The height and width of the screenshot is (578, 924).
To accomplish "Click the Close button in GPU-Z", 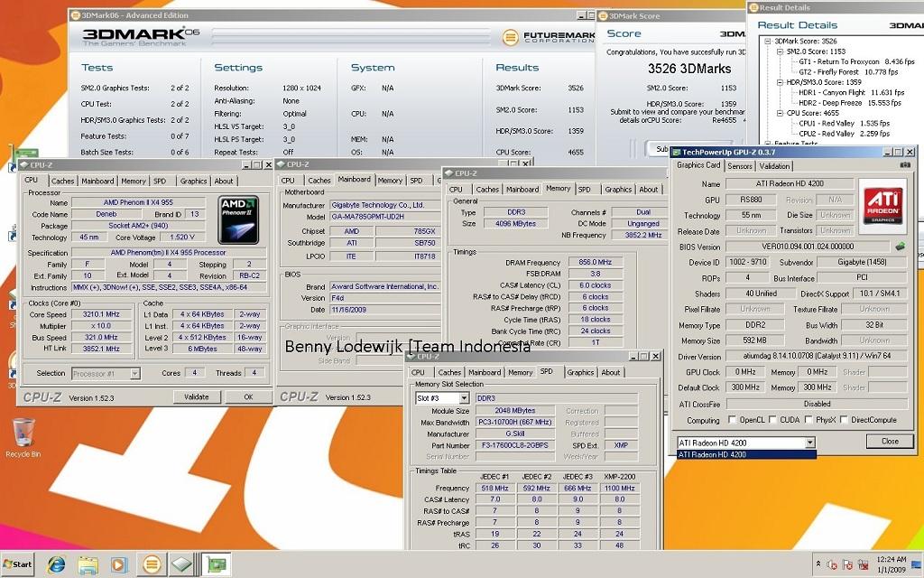I will 890,441.
